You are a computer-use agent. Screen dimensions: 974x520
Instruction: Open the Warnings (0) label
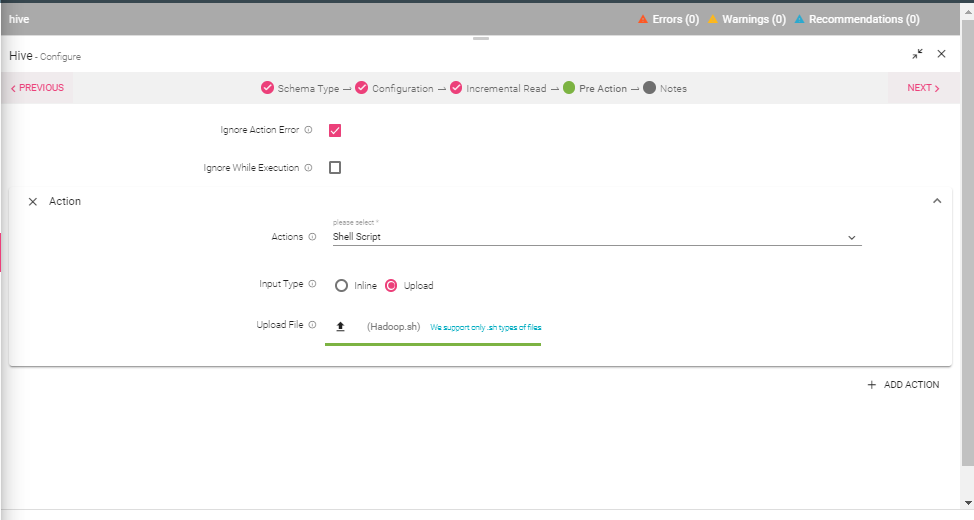(x=754, y=19)
